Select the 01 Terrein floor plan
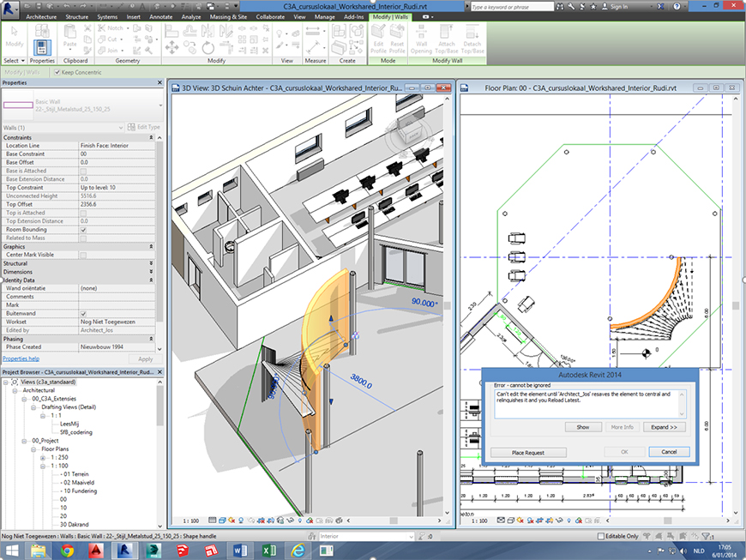The image size is (746, 560). pyautogui.click(x=76, y=474)
